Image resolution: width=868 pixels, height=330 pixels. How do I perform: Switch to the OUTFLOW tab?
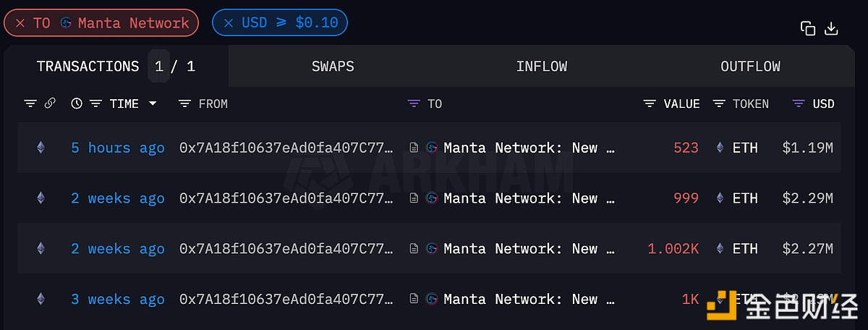coord(750,67)
